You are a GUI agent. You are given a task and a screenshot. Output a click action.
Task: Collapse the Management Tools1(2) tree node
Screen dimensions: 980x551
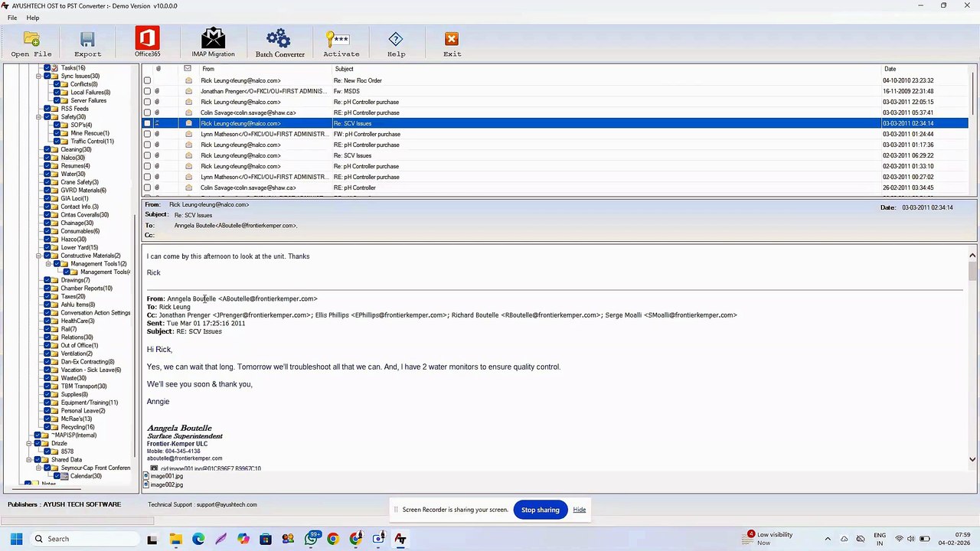(47, 264)
